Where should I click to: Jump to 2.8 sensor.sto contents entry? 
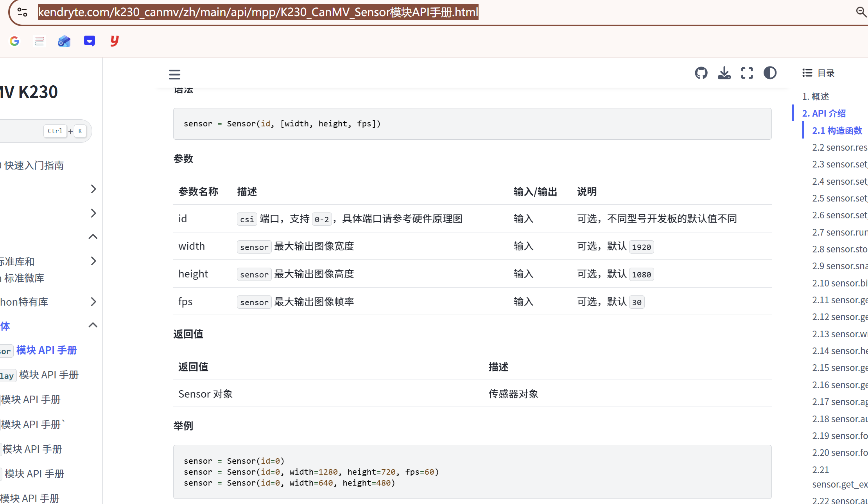pos(840,249)
